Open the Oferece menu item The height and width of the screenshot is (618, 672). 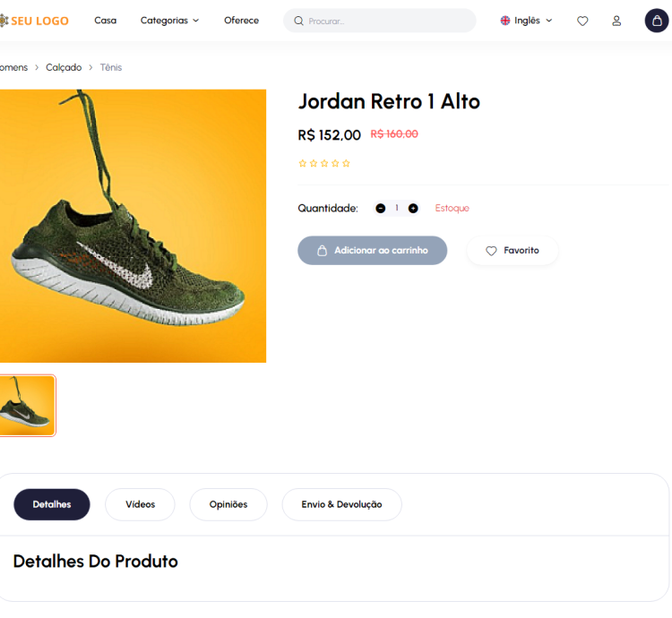tap(241, 21)
